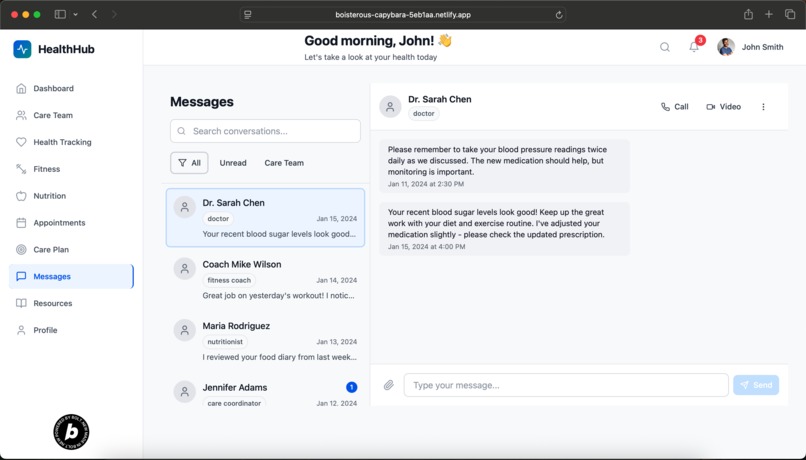Select the All filter tab
806x460 pixels.
tap(189, 163)
